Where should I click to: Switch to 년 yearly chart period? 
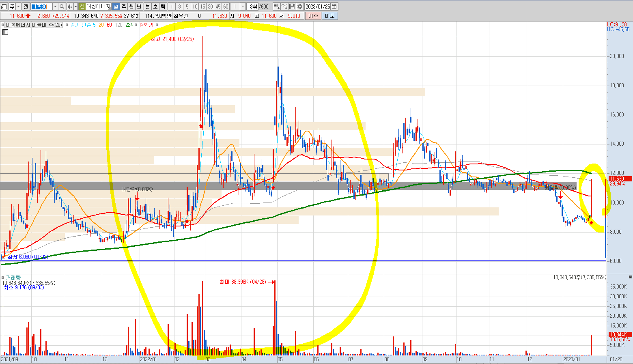(x=139, y=6)
